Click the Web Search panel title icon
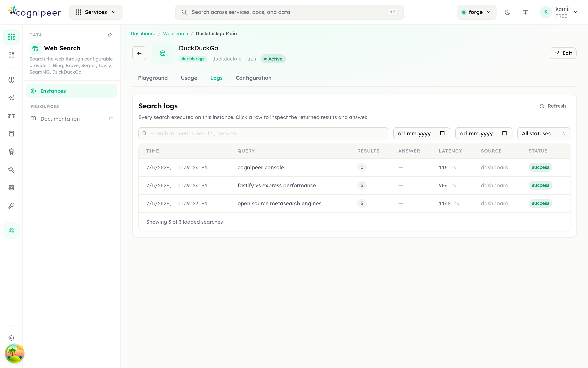Viewport: 588px width, 368px height. point(35,48)
